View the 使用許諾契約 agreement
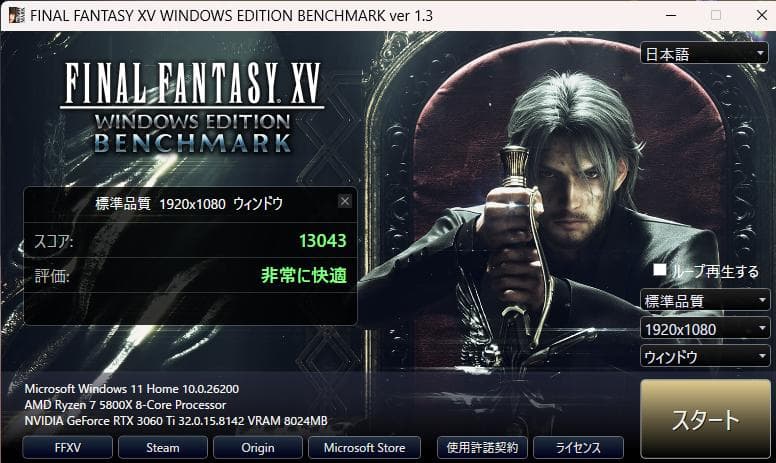The width and height of the screenshot is (776, 463). point(483,448)
